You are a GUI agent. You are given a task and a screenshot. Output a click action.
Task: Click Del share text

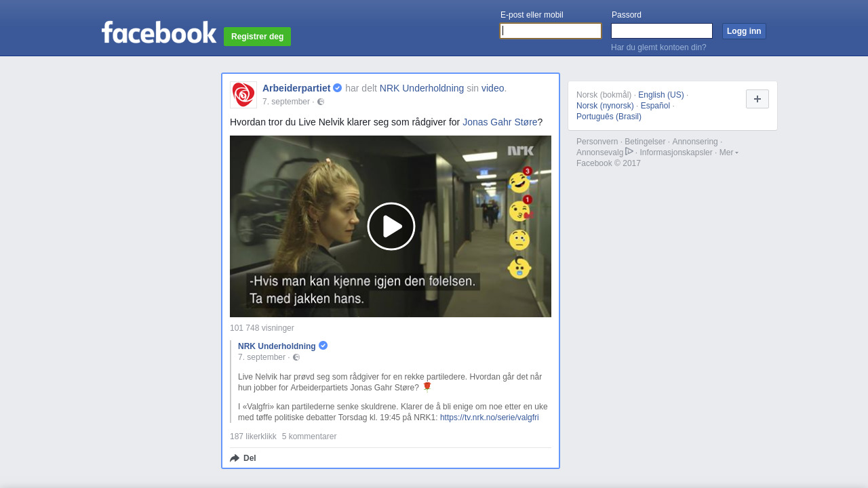[x=250, y=458]
